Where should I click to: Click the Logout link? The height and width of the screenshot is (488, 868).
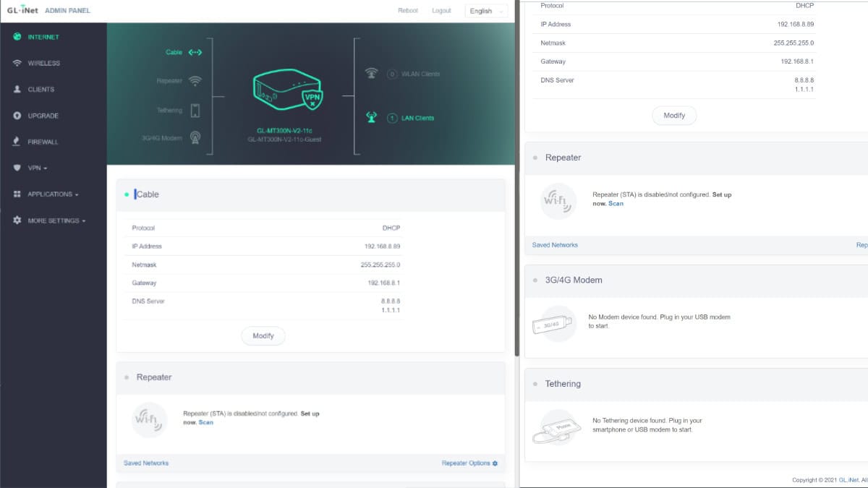pos(441,11)
